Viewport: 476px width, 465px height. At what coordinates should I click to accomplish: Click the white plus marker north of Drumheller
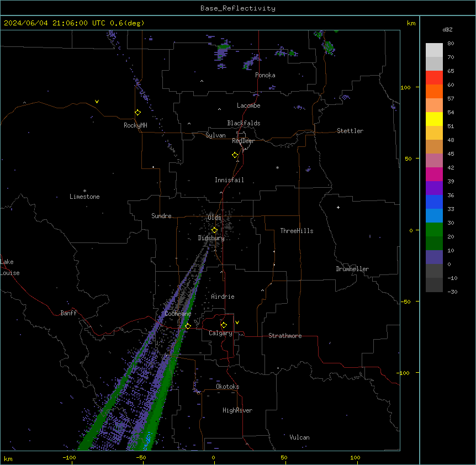point(338,207)
